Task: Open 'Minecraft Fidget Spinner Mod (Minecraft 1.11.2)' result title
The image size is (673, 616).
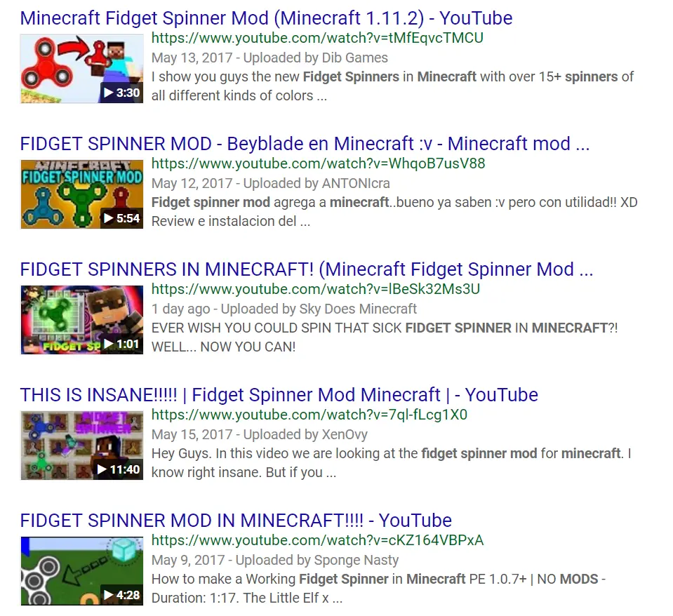Action: (266, 18)
